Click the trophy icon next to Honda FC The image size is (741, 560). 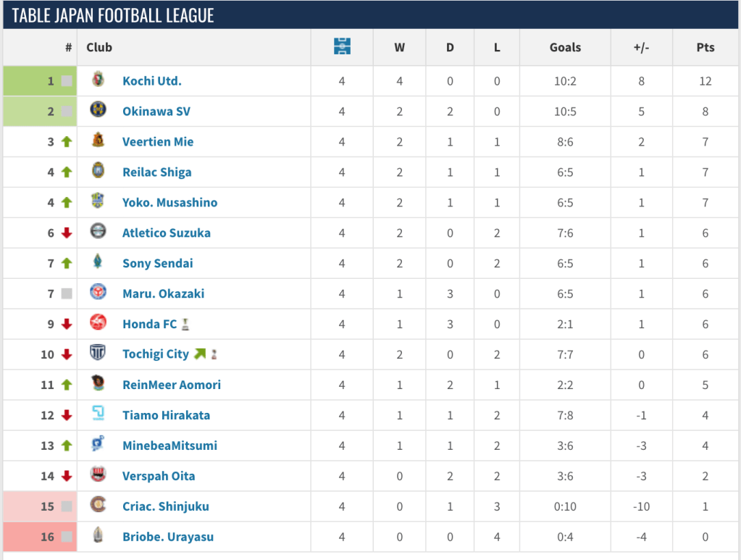coord(186,325)
